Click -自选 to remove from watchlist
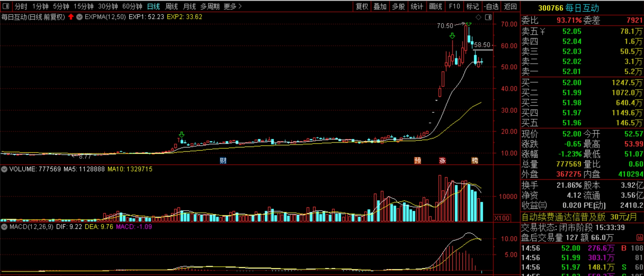 (491, 6)
